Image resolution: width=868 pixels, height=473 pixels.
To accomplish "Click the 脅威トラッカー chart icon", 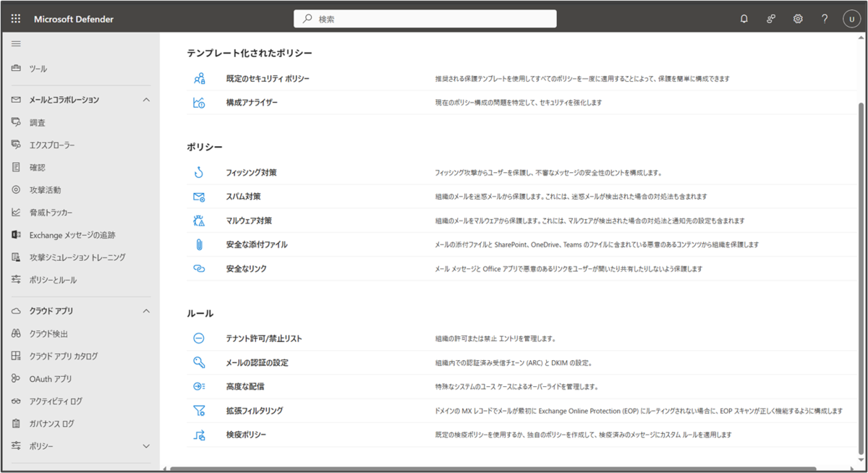I will (16, 213).
